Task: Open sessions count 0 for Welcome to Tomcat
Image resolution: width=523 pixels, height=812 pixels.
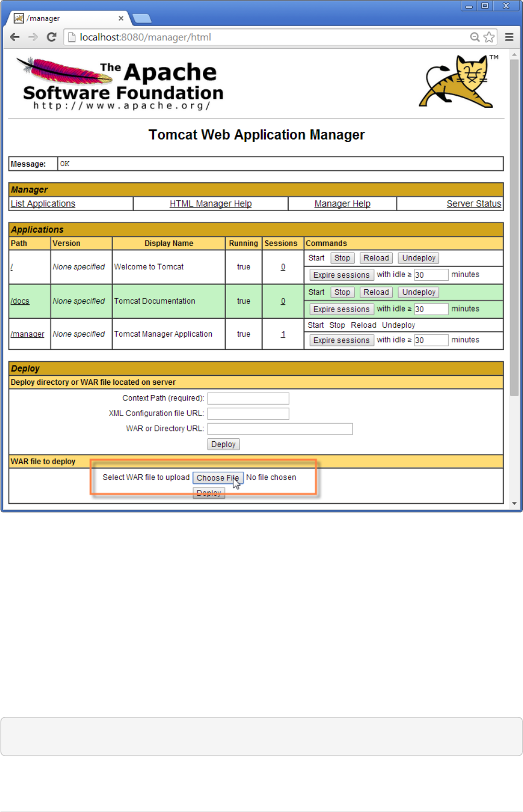Action: click(283, 267)
